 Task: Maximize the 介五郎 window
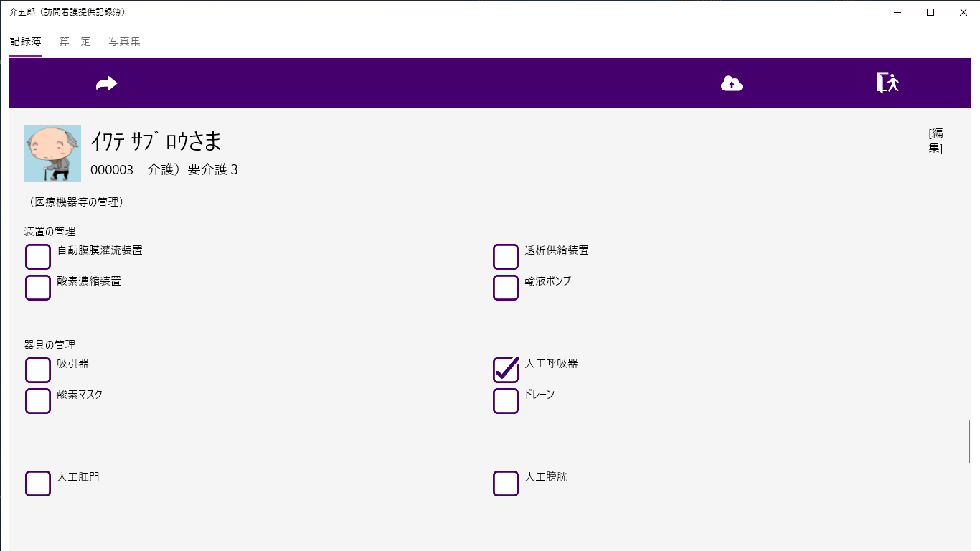(x=930, y=12)
